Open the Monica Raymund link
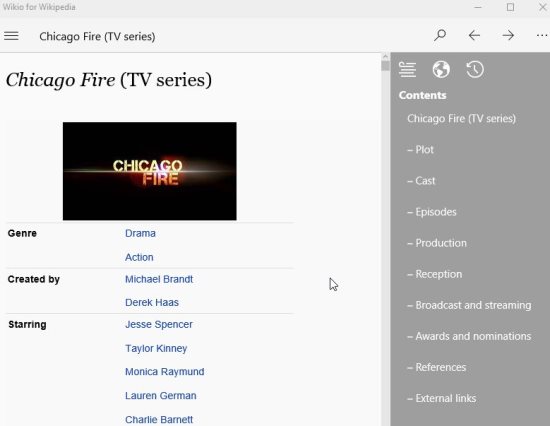550x426 pixels. click(x=165, y=372)
